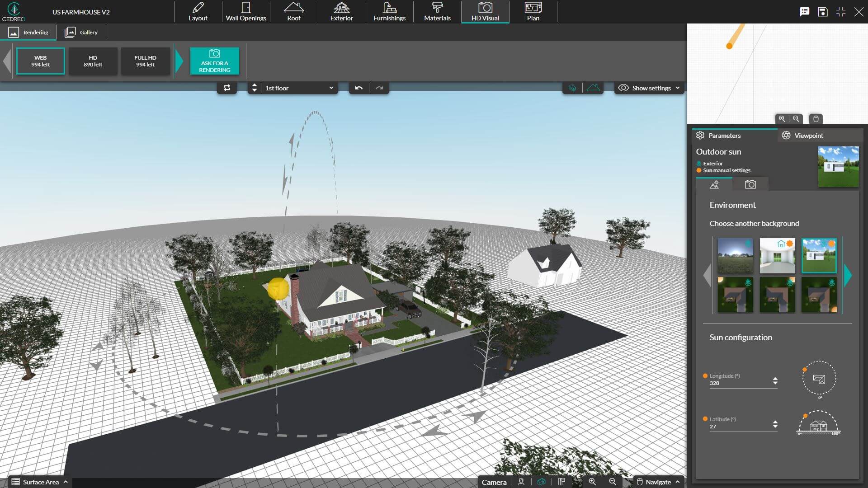The image size is (868, 488).
Task: Toggle the camera icon in sun panel
Action: [750, 184]
